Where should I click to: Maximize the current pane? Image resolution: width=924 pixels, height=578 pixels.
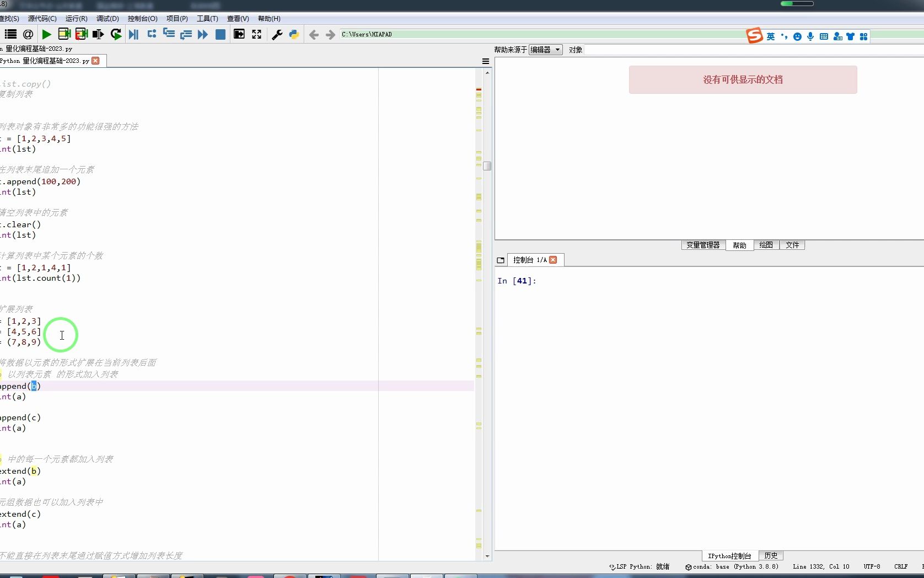pos(239,34)
